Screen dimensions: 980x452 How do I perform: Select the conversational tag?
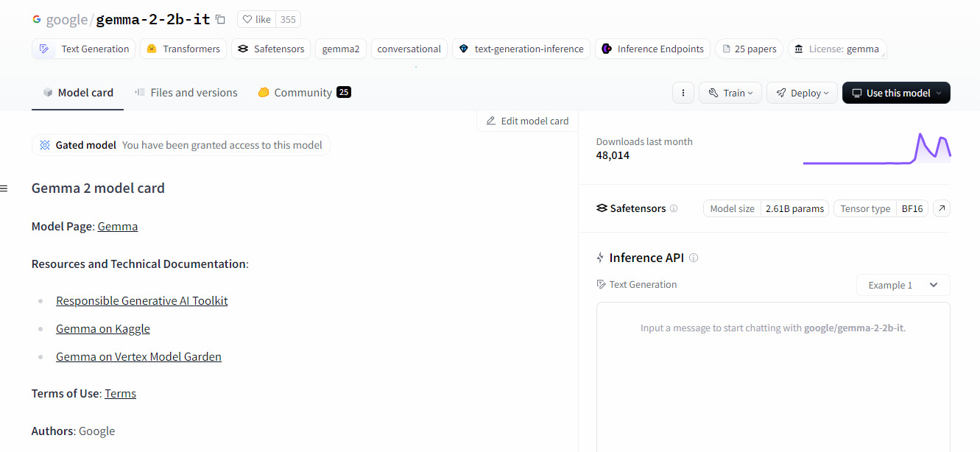click(x=409, y=49)
